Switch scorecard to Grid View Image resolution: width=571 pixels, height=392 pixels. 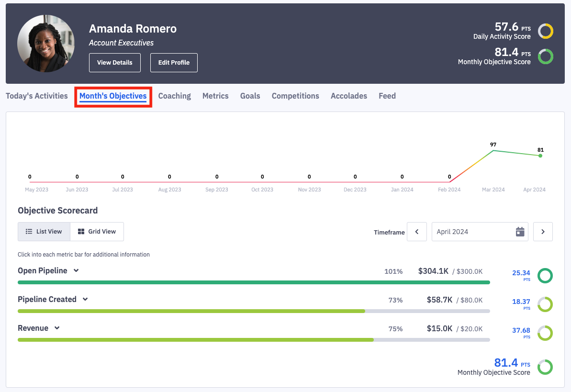click(97, 232)
